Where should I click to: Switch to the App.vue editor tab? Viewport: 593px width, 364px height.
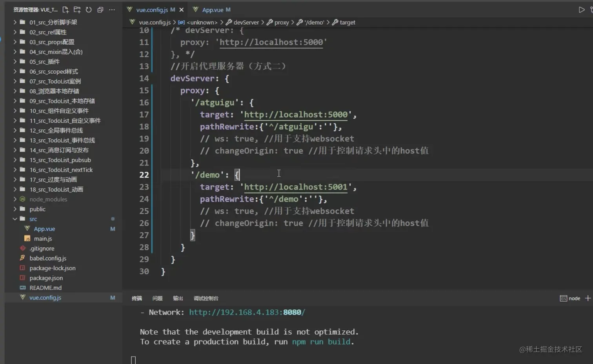(212, 10)
